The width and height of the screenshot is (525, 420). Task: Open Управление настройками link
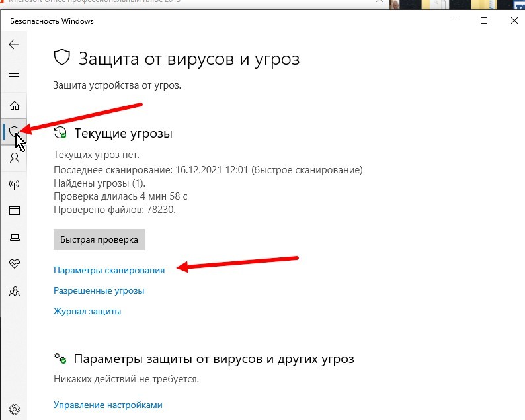pyautogui.click(x=108, y=405)
